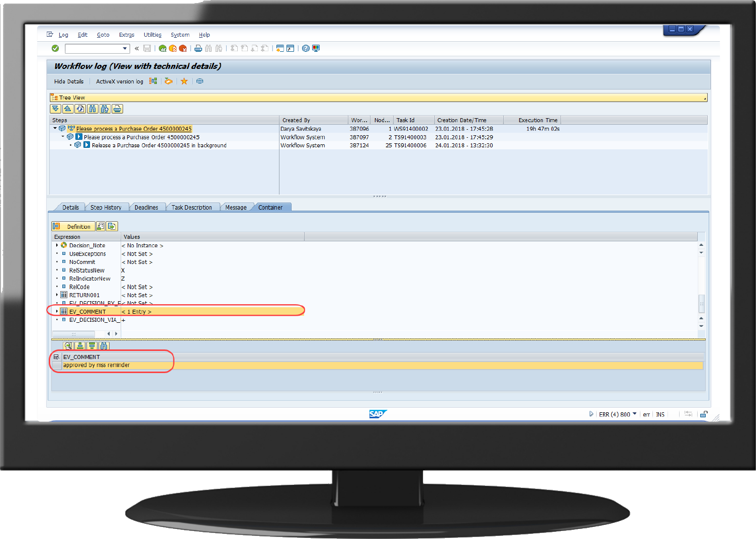The image size is (756, 539).
Task: Click the print icon under Tree View
Action: (x=117, y=109)
